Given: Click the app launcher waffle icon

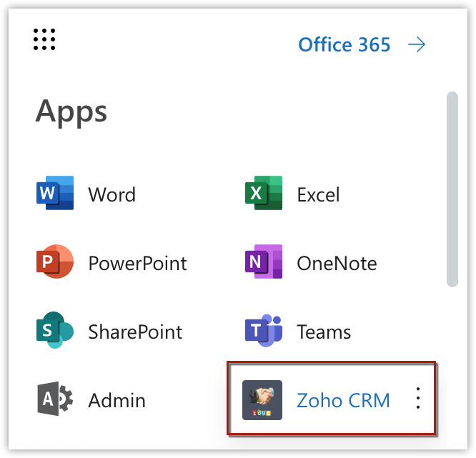Looking at the screenshot, I should (44, 40).
